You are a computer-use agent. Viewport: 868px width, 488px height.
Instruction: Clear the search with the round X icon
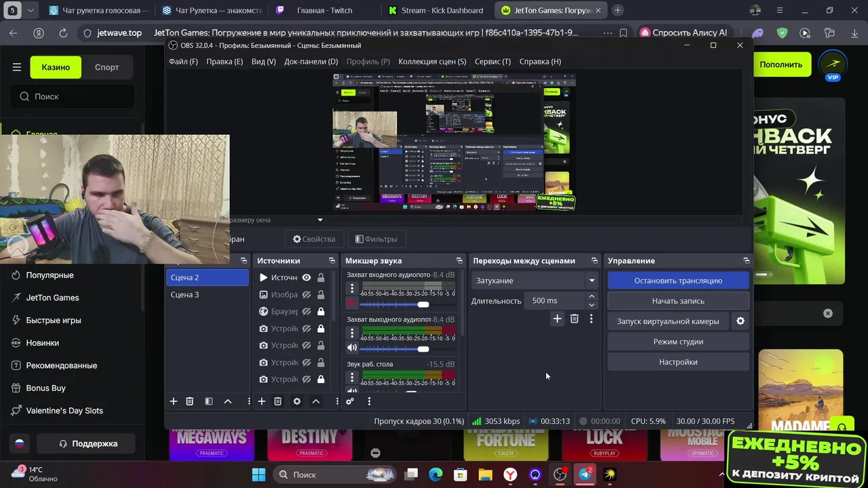tap(828, 313)
